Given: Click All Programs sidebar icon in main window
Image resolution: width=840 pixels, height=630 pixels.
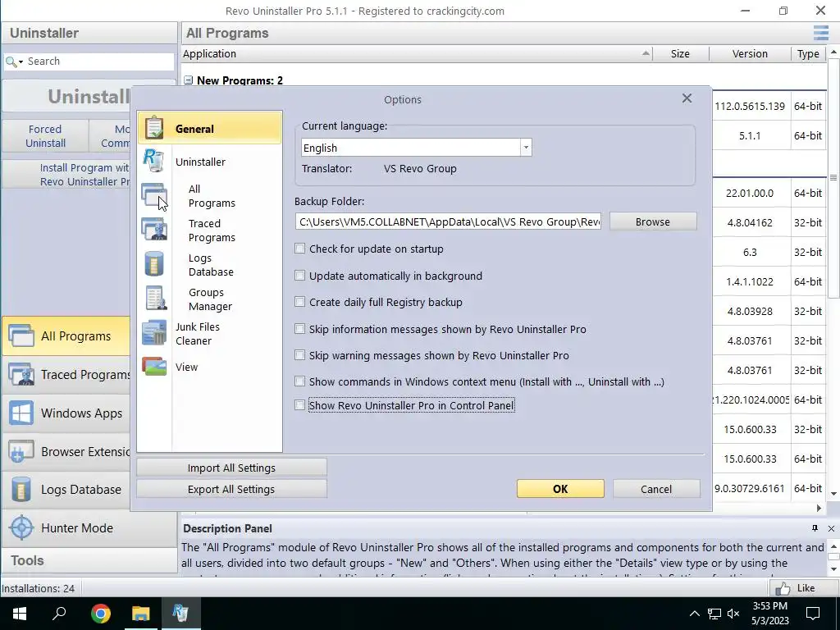Looking at the screenshot, I should [21, 336].
